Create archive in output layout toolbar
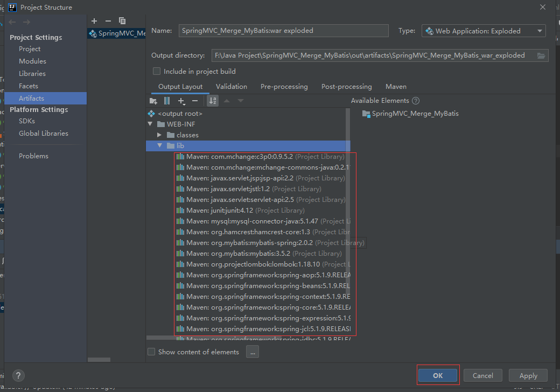This screenshot has width=560, height=392. (x=167, y=101)
